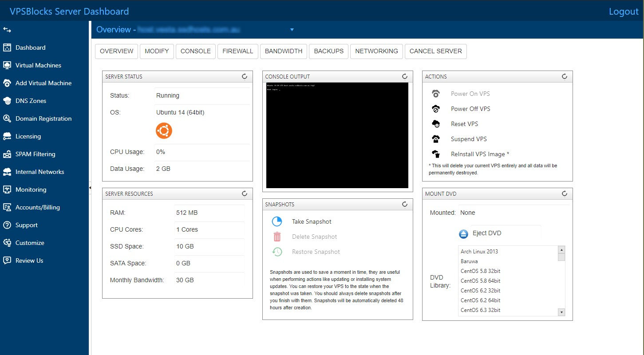Switch to the FIREWALL tab
The height and width of the screenshot is (355, 644).
[237, 51]
